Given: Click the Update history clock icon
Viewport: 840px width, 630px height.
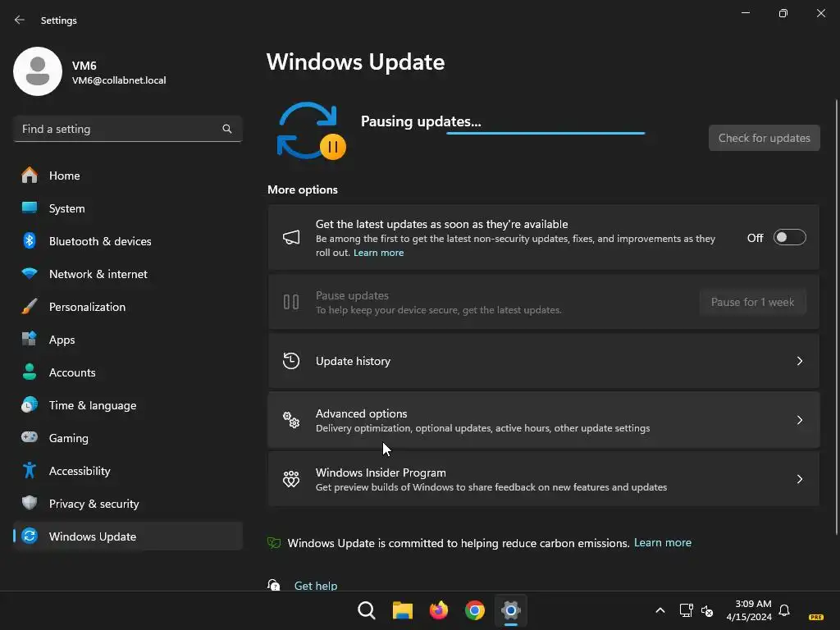Looking at the screenshot, I should 291,361.
